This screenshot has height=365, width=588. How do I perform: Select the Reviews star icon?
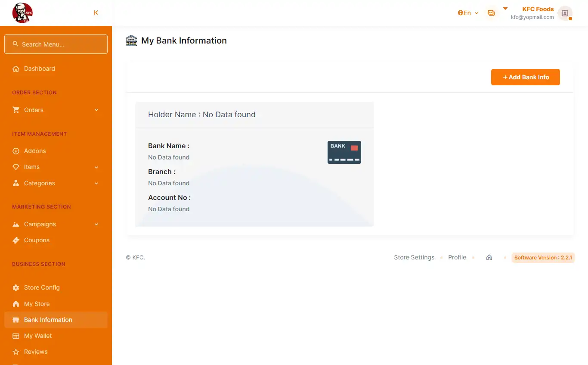click(x=16, y=352)
